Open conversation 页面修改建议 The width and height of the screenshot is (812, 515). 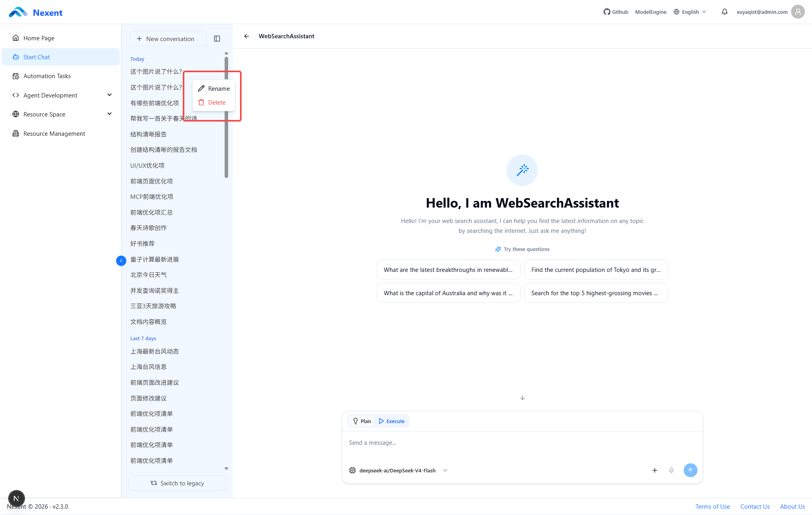coord(148,398)
